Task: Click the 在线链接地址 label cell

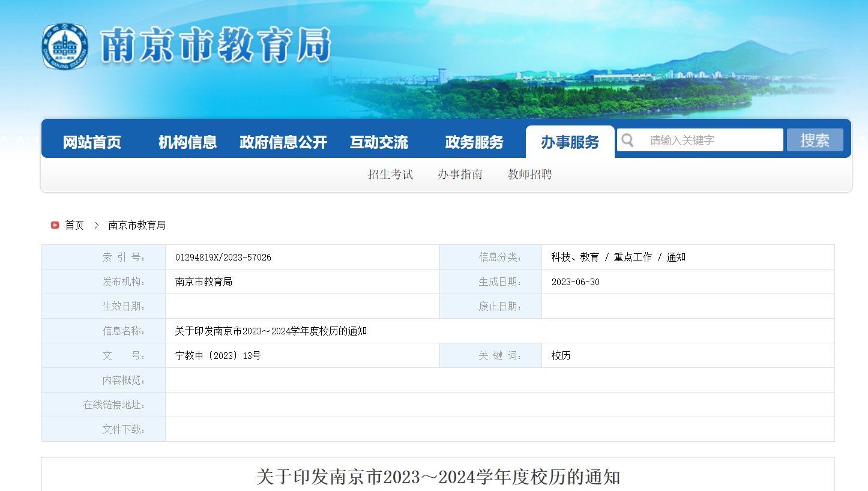Action: pyautogui.click(x=103, y=405)
